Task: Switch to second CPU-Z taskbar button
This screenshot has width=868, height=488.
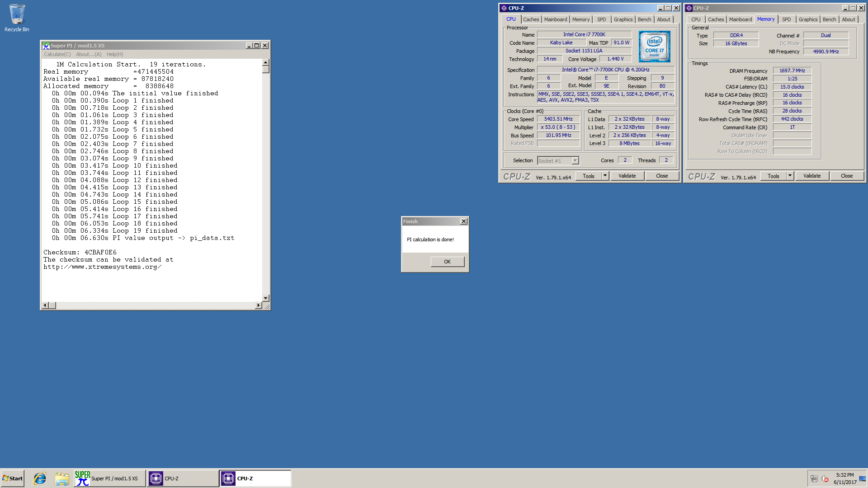Action: (255, 479)
